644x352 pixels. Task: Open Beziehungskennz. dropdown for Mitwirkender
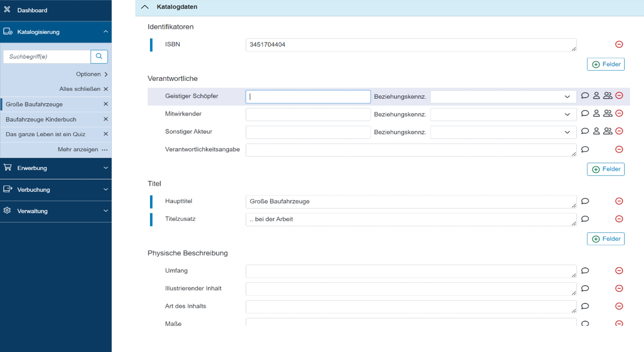pos(503,114)
